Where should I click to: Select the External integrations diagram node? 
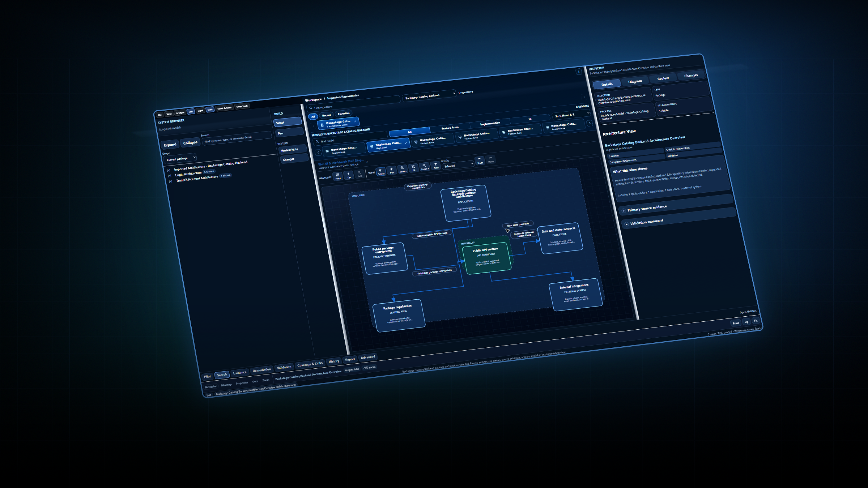tap(576, 294)
